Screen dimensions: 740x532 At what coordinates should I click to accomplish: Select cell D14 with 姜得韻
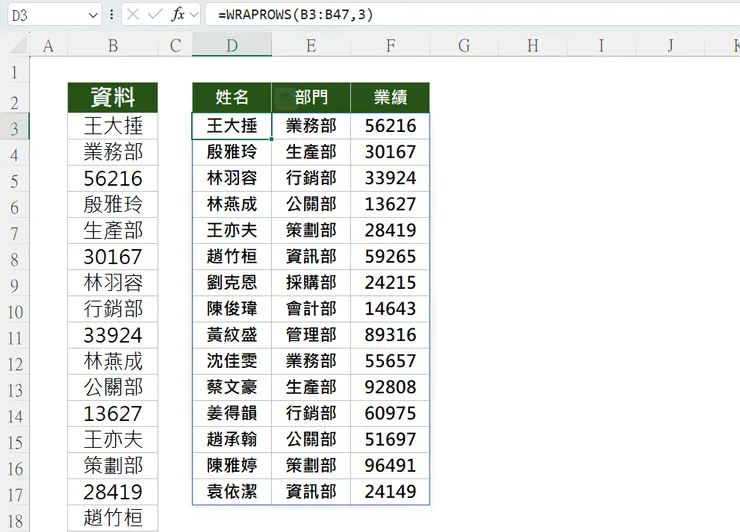(x=232, y=414)
